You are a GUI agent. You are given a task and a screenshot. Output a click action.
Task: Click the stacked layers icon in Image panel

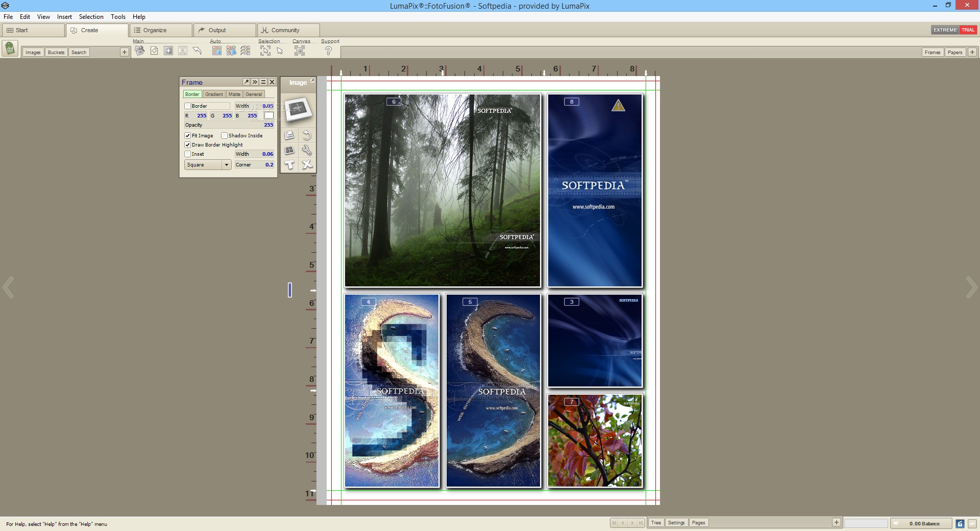coord(289,135)
